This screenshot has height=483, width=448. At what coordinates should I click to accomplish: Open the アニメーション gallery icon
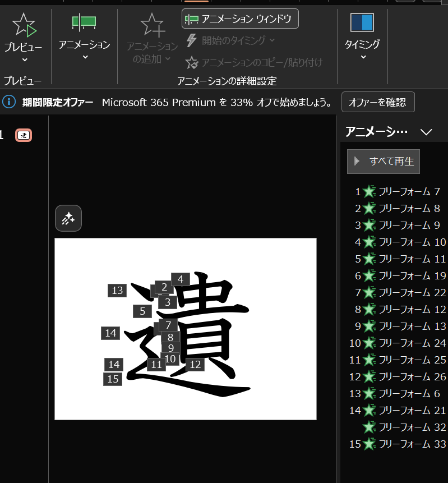[x=84, y=22]
